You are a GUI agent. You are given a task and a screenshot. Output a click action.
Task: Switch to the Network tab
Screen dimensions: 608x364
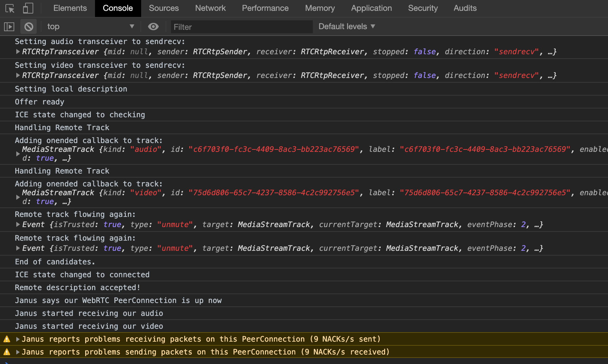pos(210,8)
